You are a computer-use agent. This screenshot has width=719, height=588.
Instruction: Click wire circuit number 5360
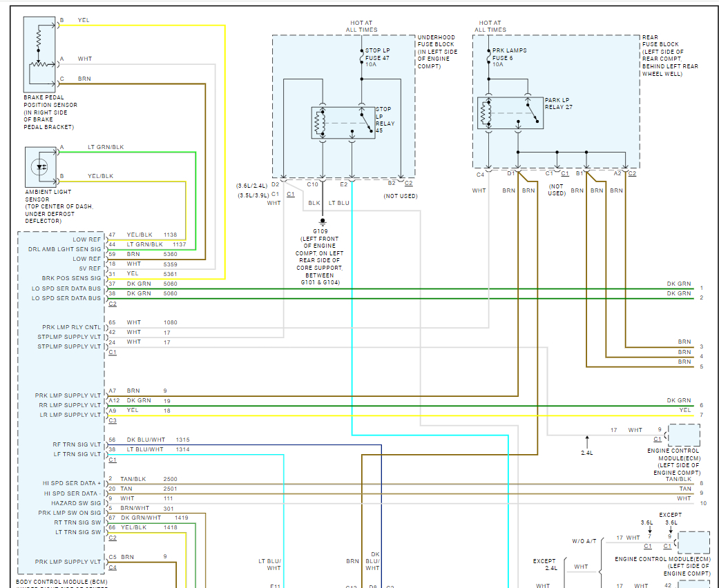coord(170,254)
